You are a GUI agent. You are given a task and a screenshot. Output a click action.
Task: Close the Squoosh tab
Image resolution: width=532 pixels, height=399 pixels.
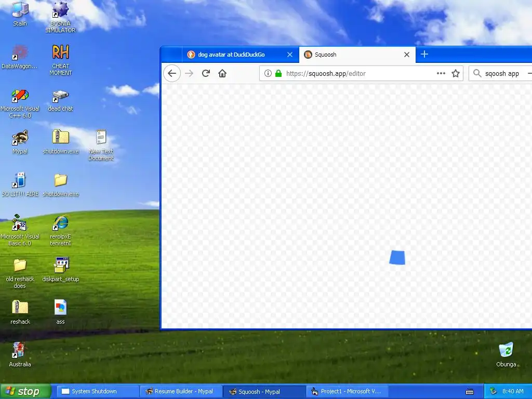coord(407,55)
